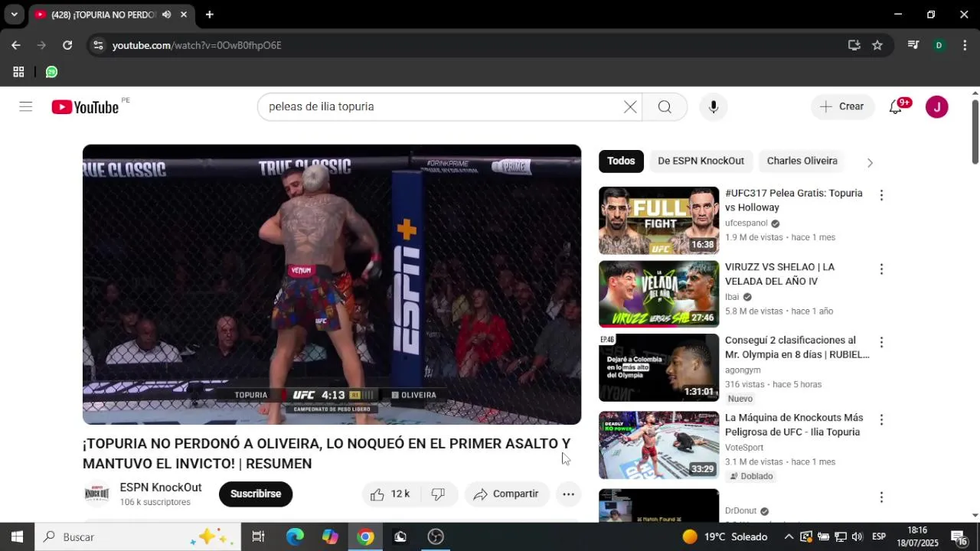Open more actions below the video
The width and height of the screenshot is (980, 551).
click(x=568, y=494)
